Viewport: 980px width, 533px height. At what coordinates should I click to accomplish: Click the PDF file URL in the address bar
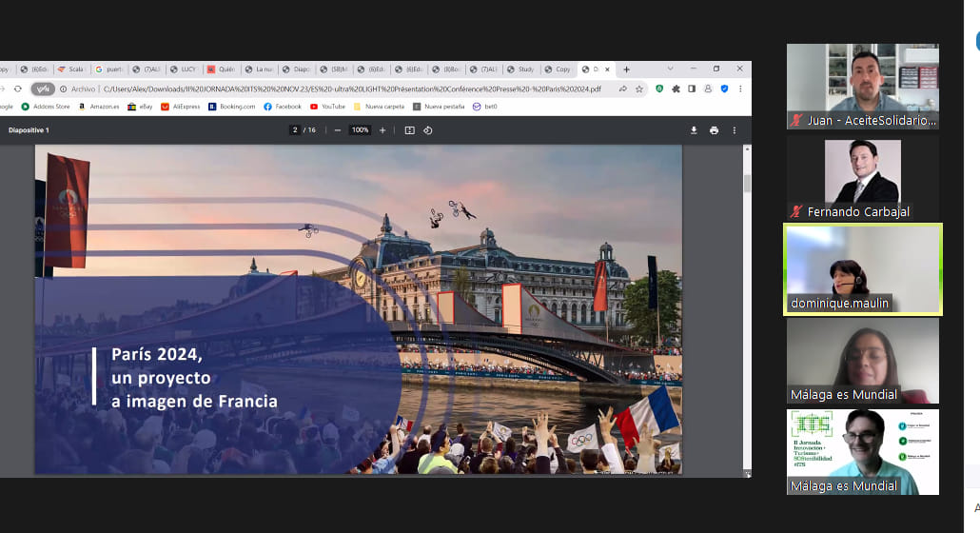352,89
